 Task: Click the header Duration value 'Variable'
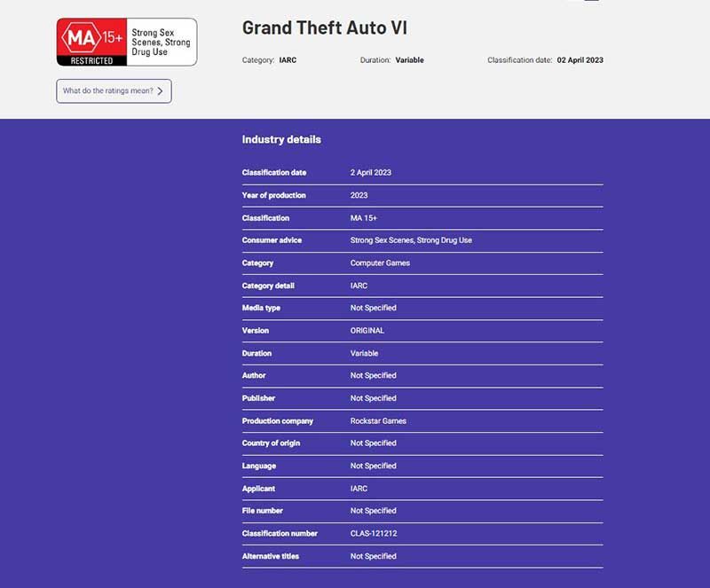(409, 60)
